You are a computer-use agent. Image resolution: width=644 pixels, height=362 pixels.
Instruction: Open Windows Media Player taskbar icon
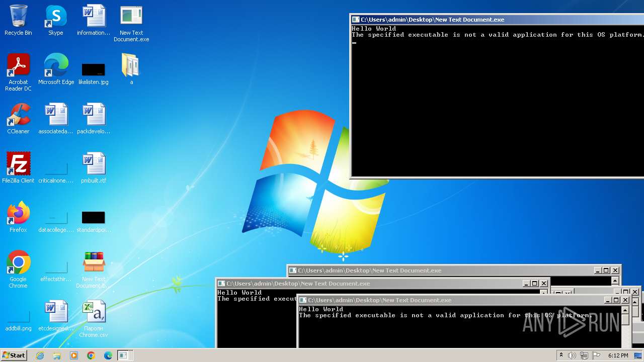pos(74,355)
